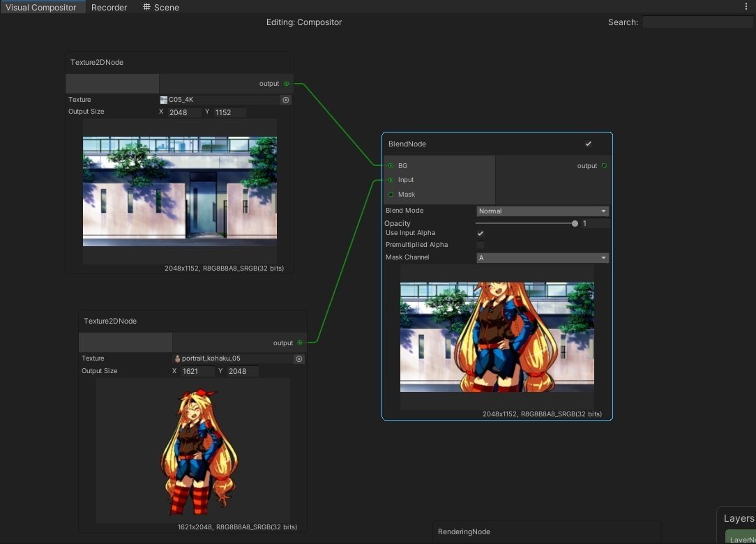
Task: Open the object picker for the C05_4K texture
Action: tap(286, 100)
